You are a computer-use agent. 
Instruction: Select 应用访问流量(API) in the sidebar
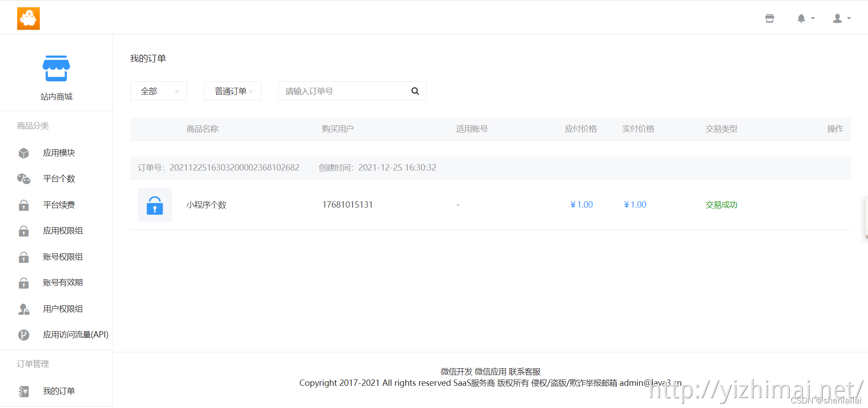tap(75, 335)
